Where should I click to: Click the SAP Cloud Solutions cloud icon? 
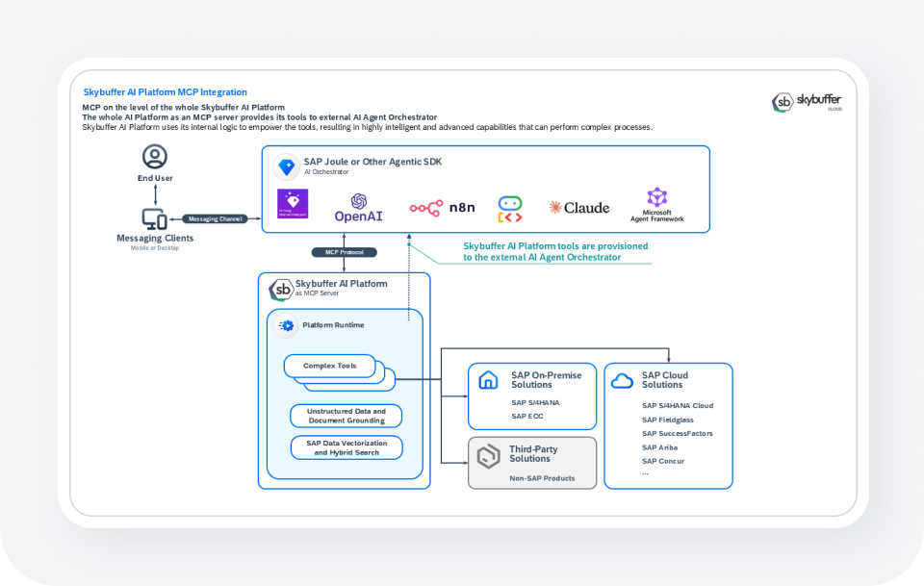(623, 381)
